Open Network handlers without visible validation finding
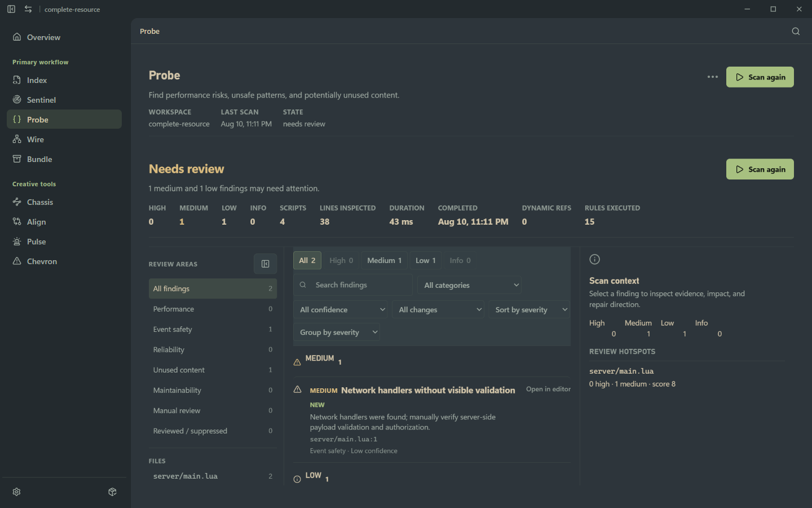This screenshot has height=508, width=812. click(428, 390)
